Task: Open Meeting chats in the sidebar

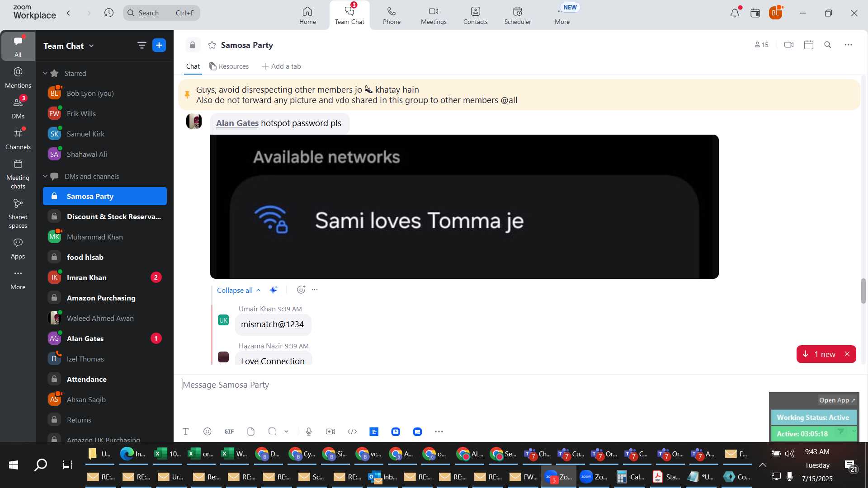Action: (x=18, y=174)
